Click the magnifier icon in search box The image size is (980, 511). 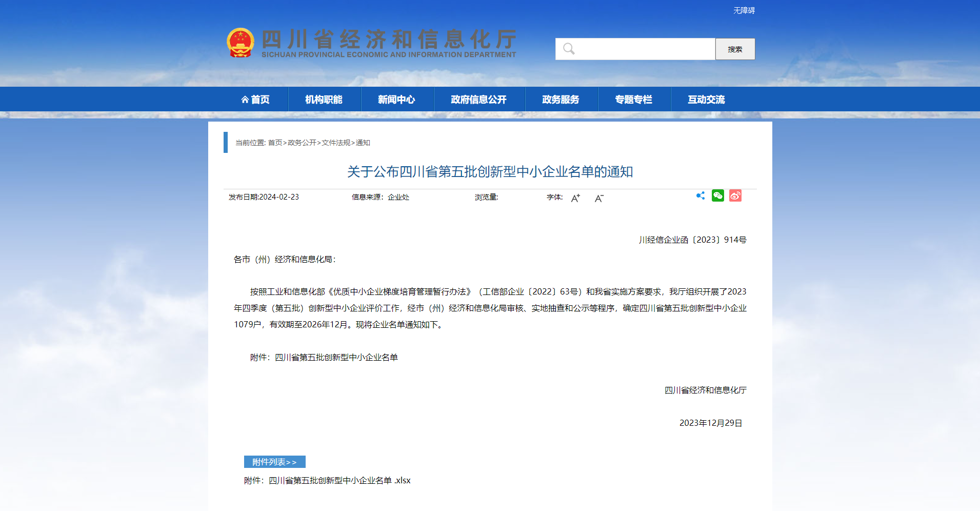coord(569,49)
